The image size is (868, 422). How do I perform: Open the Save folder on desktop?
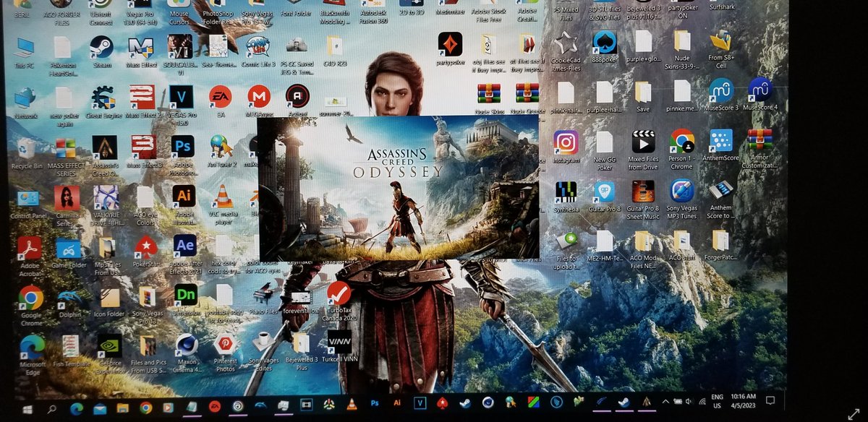click(642, 97)
